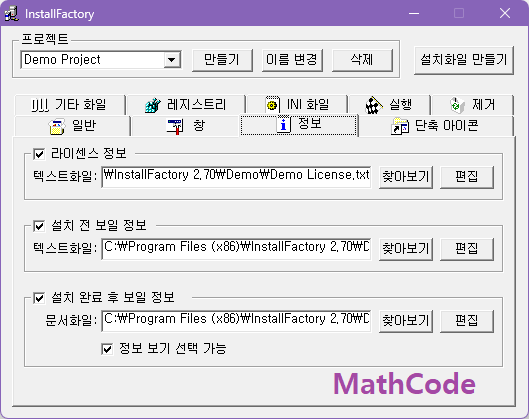Click the 기타 화일 tab icon
Screen dimensions: 529x419
pyautogui.click(x=40, y=105)
